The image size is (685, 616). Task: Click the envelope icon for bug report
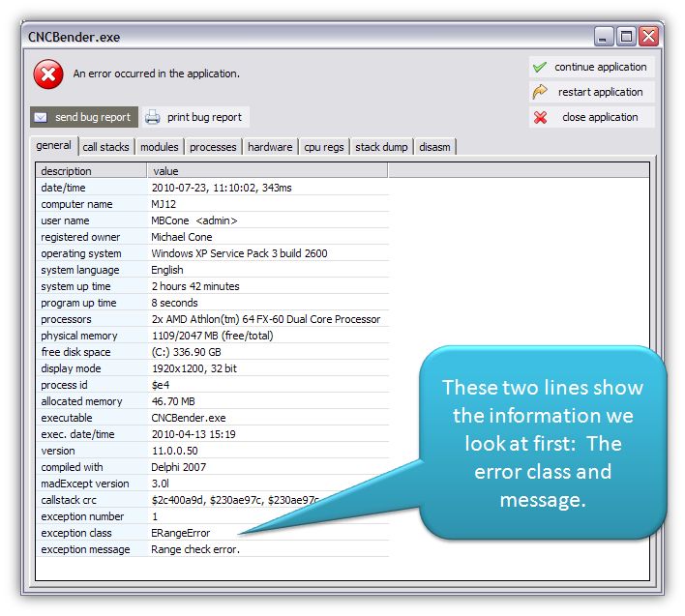[41, 118]
